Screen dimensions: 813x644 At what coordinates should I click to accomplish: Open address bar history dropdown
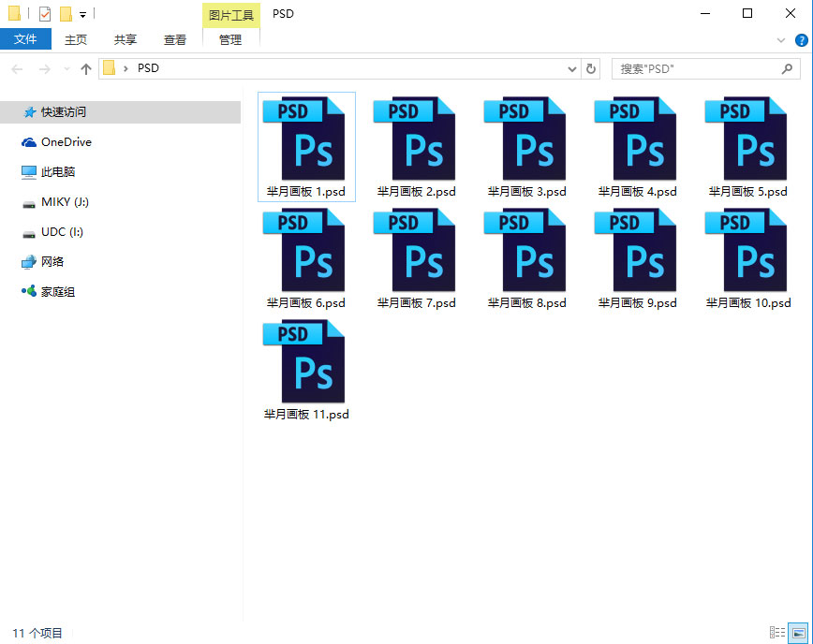(572, 69)
